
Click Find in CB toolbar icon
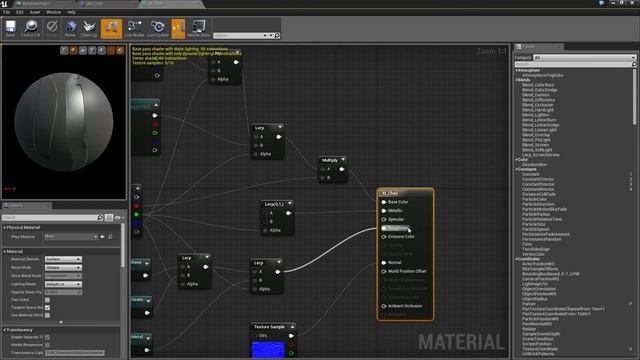[x=30, y=28]
